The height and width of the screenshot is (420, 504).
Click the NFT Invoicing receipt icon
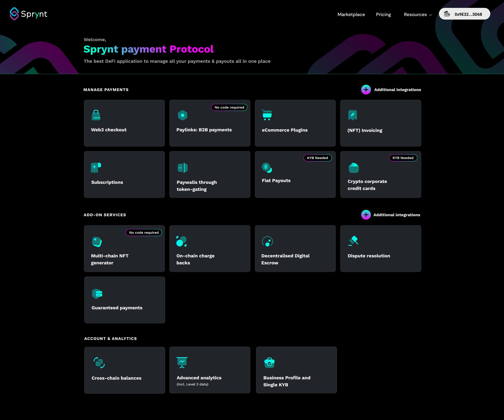pyautogui.click(x=352, y=115)
